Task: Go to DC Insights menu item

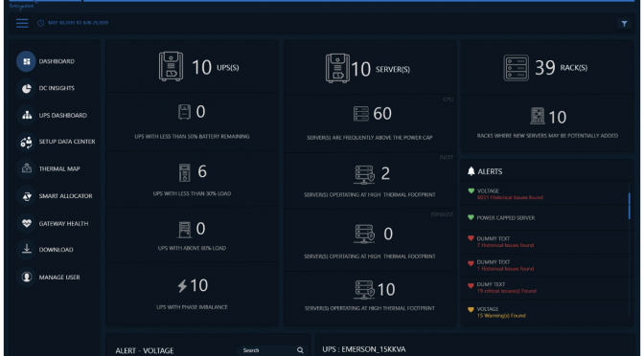Action: pyautogui.click(x=57, y=89)
